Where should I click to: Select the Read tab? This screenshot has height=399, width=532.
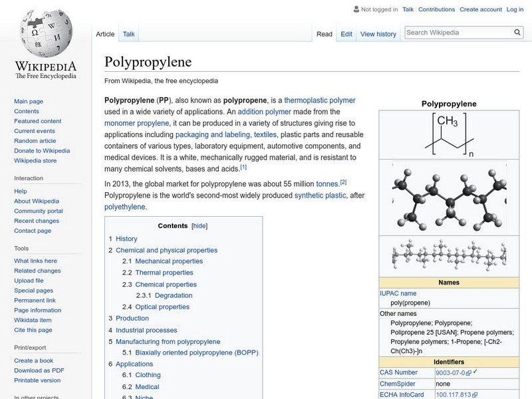coord(325,35)
